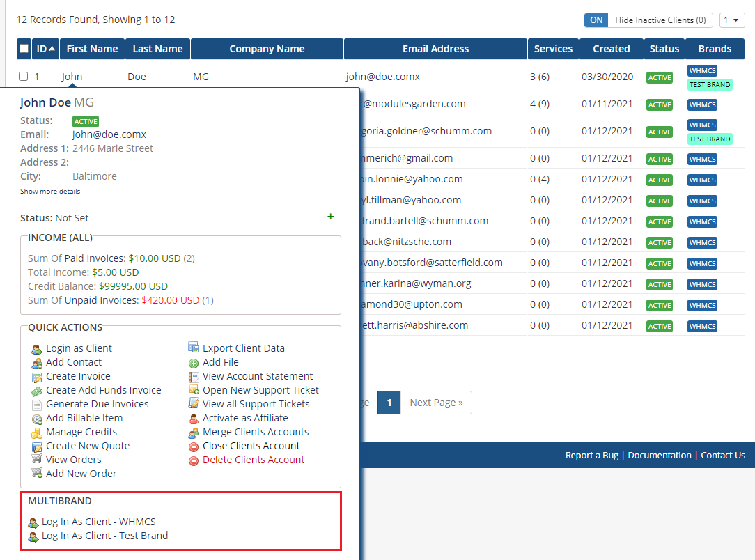Screen dimensions: 755x560
Task: Click the Hide Inactive Clients (0) label
Action: tap(660, 20)
